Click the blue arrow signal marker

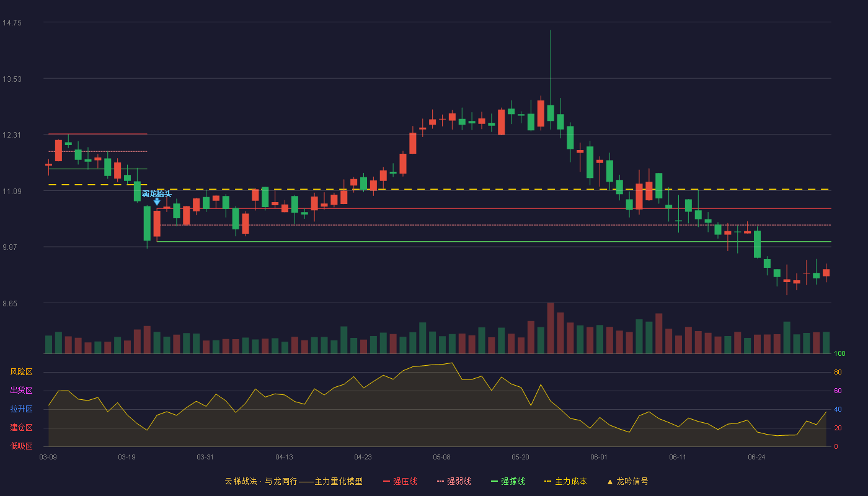tap(157, 201)
